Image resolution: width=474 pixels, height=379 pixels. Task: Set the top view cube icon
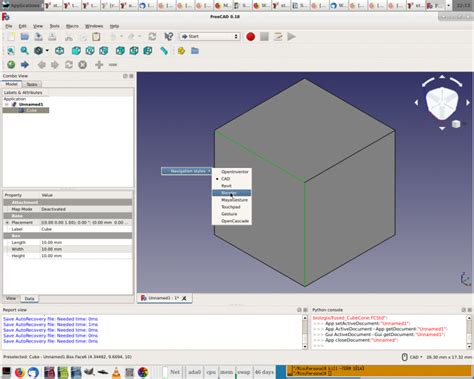tap(90, 51)
